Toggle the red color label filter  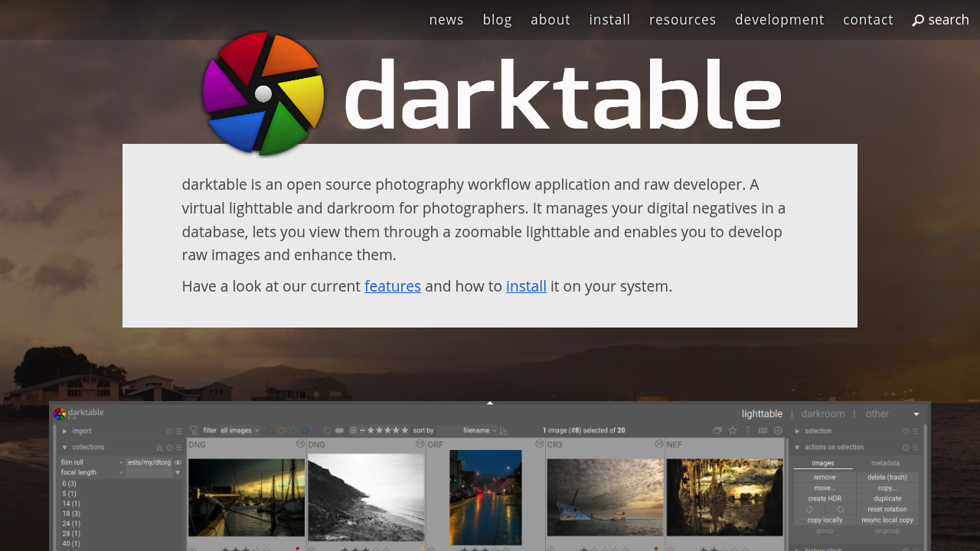(x=270, y=431)
